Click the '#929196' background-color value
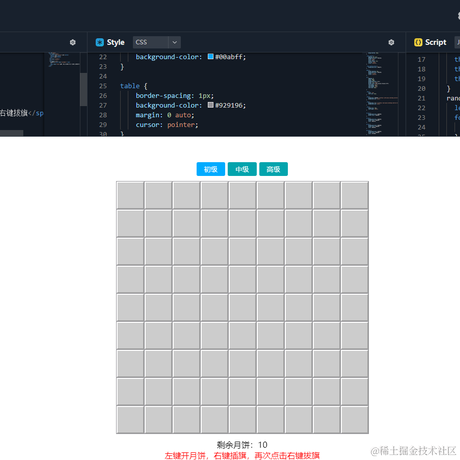 point(230,105)
